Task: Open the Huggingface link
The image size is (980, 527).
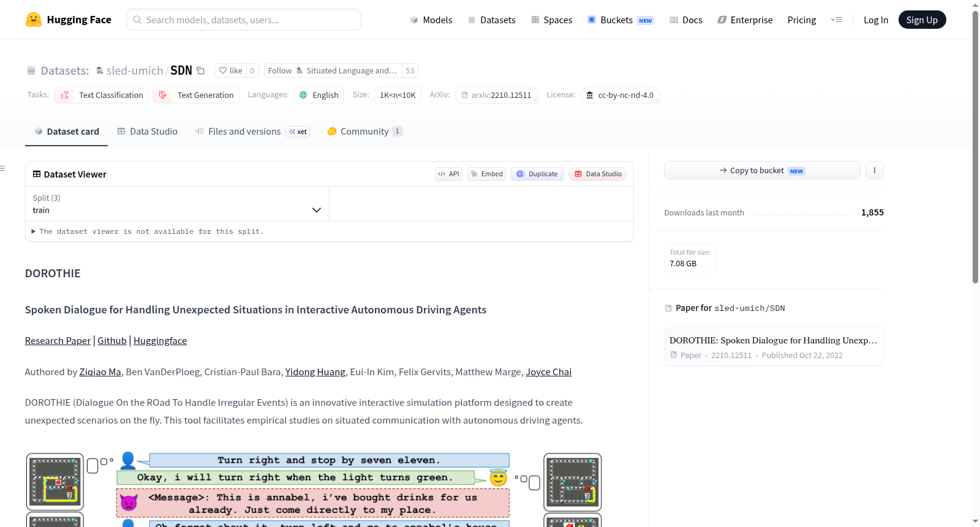Action: [160, 341]
